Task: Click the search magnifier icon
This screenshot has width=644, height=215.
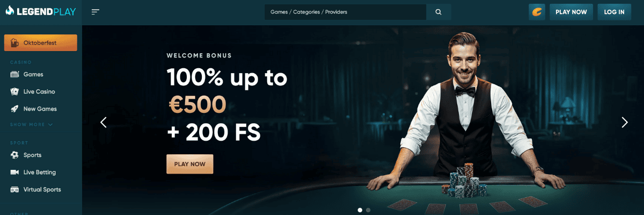Action: point(438,12)
